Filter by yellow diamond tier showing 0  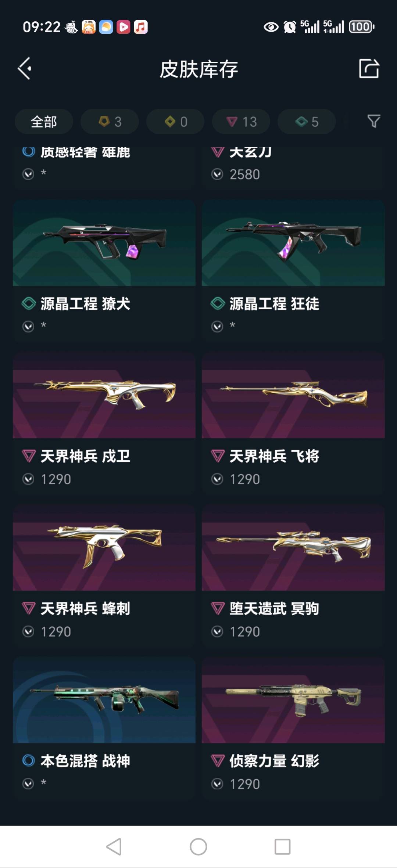tap(175, 122)
